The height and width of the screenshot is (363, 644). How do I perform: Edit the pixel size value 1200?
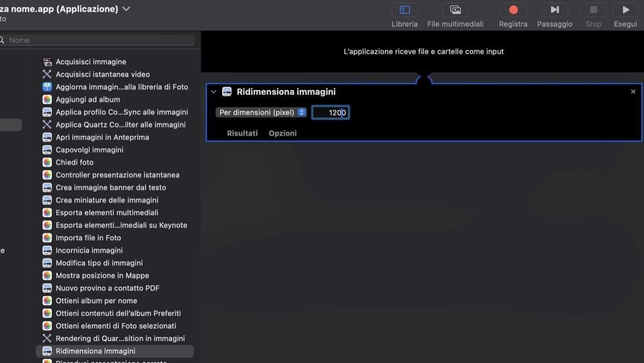click(331, 112)
